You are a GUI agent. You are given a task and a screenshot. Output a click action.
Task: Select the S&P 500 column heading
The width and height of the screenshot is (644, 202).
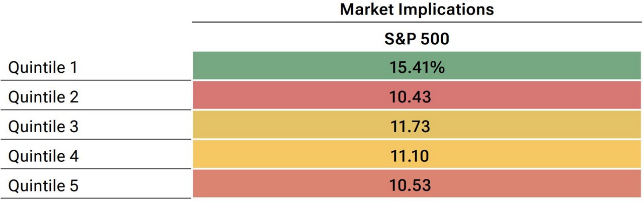point(417,39)
